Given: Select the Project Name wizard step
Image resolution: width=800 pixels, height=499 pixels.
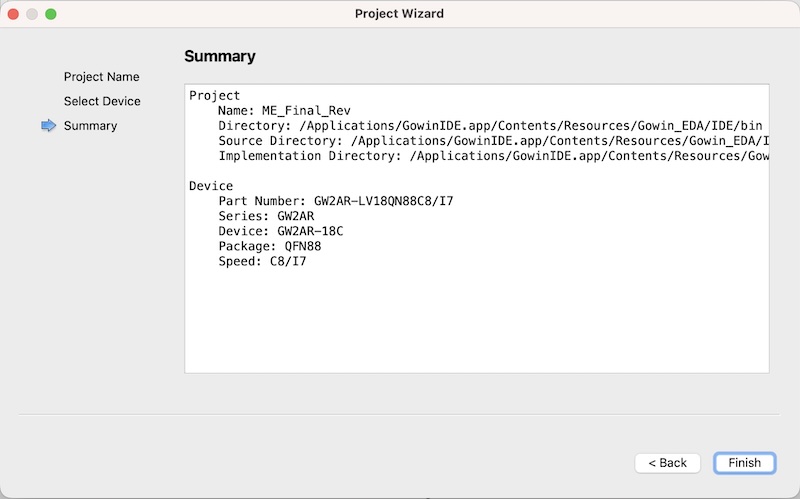Looking at the screenshot, I should click(x=101, y=77).
